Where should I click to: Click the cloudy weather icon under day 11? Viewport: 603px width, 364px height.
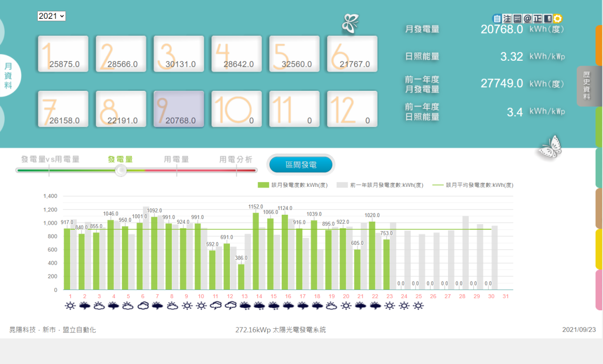click(x=215, y=306)
